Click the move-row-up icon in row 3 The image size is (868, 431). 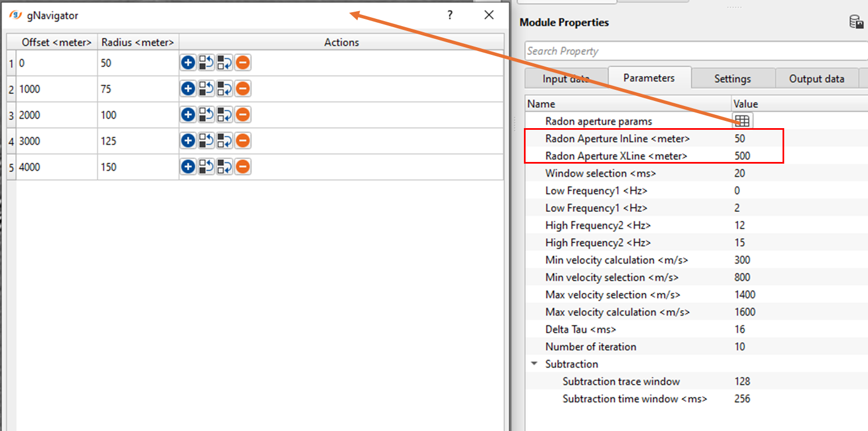click(206, 115)
